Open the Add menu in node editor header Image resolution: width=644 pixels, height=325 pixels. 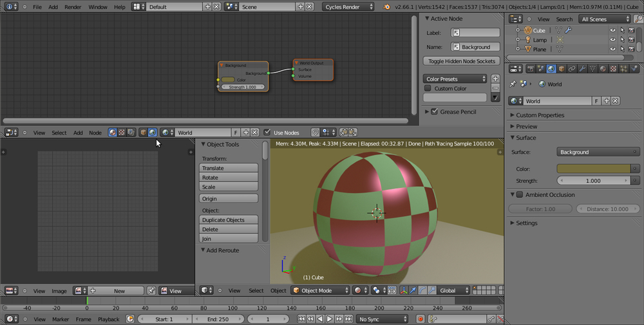click(x=78, y=133)
